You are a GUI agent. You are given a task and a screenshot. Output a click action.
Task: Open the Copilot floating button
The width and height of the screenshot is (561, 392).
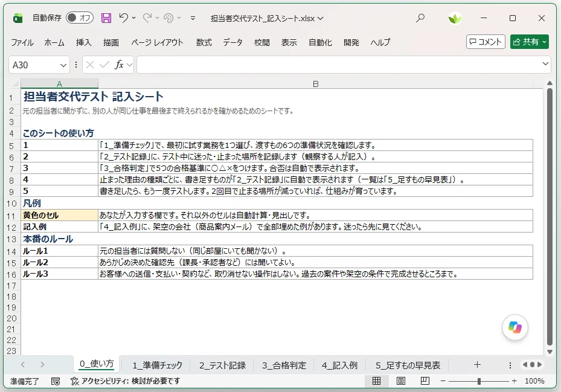pos(515,327)
